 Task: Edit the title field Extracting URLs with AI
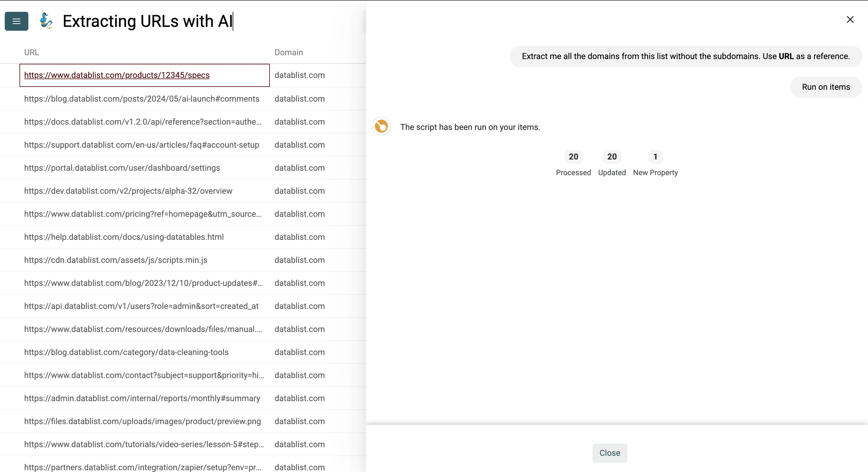148,21
